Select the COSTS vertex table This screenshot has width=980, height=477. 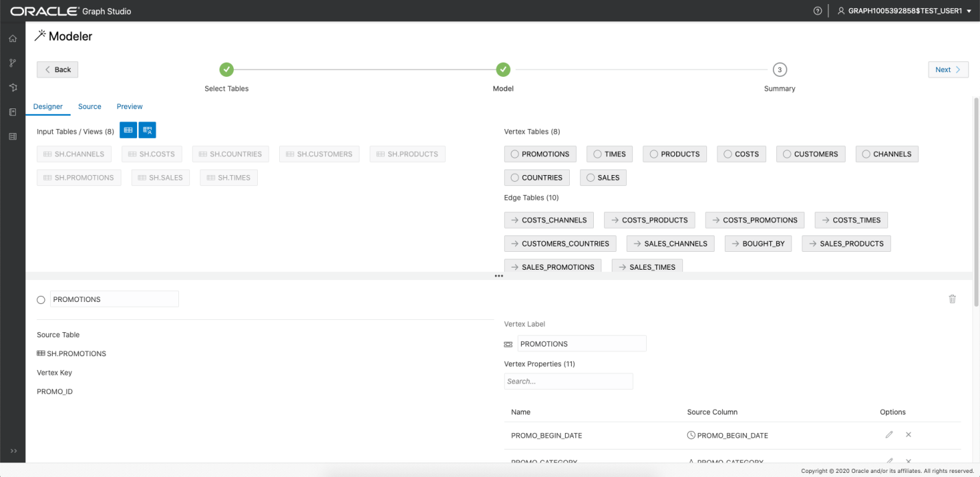point(742,154)
